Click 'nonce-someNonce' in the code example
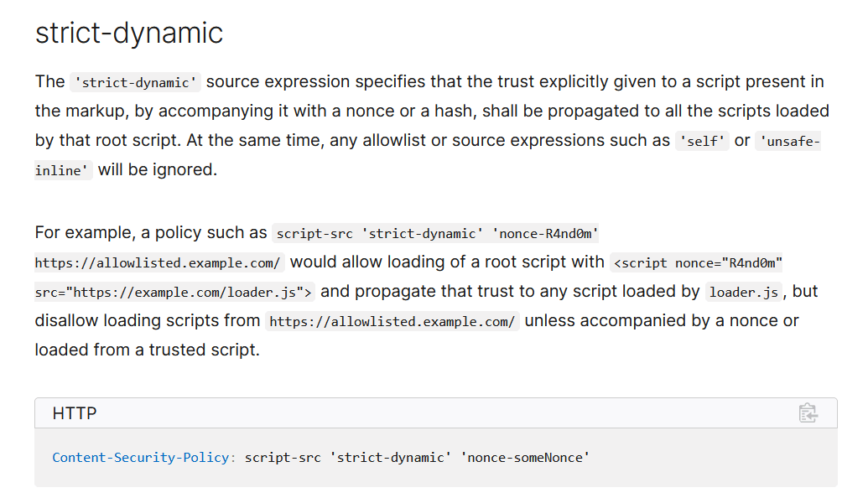Image resolution: width=868 pixels, height=498 pixels. [x=525, y=457]
